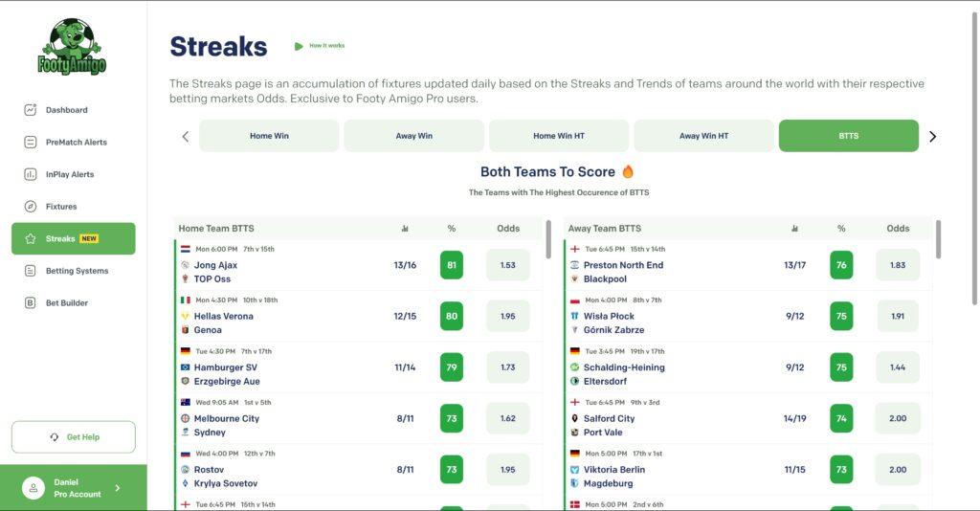This screenshot has width=980, height=511.
Task: Switch to the Away Win tab
Action: point(413,136)
